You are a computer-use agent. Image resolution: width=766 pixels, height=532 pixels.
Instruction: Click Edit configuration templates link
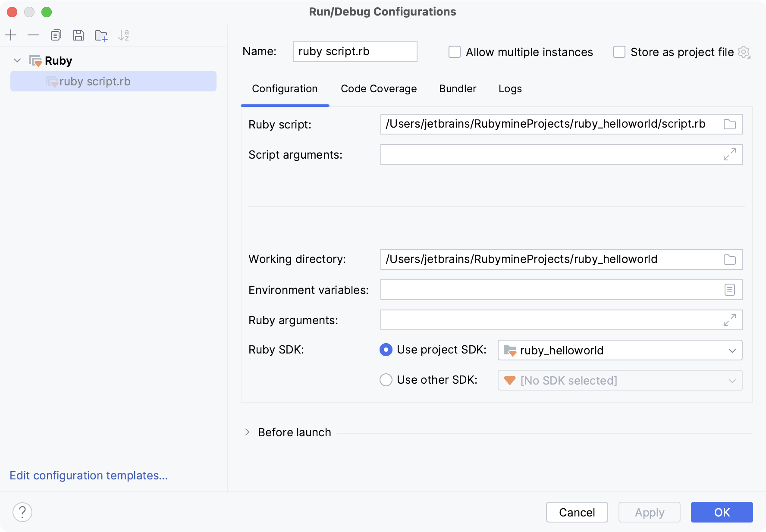88,475
